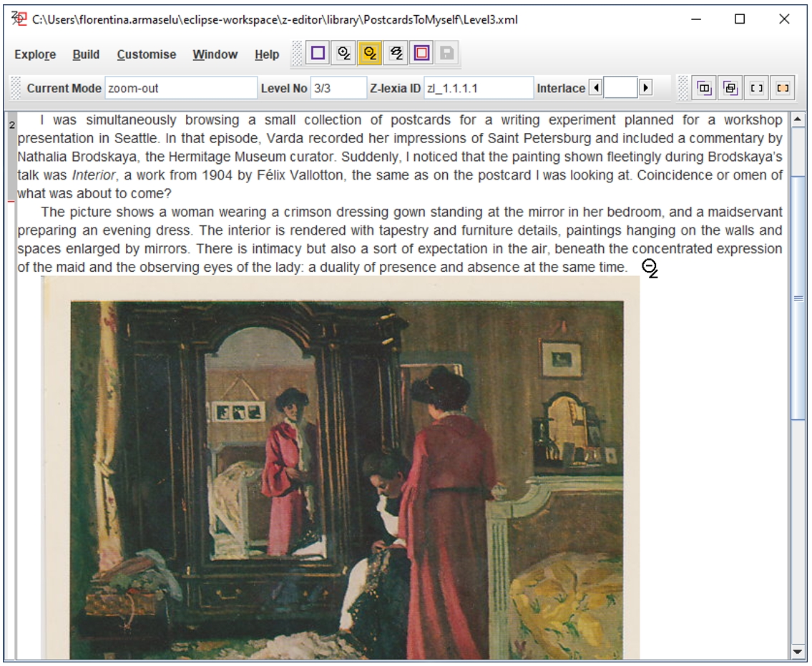This screenshot has width=812, height=666.
Task: Click the dotted grip of the layout toolbar
Action: [x=683, y=88]
